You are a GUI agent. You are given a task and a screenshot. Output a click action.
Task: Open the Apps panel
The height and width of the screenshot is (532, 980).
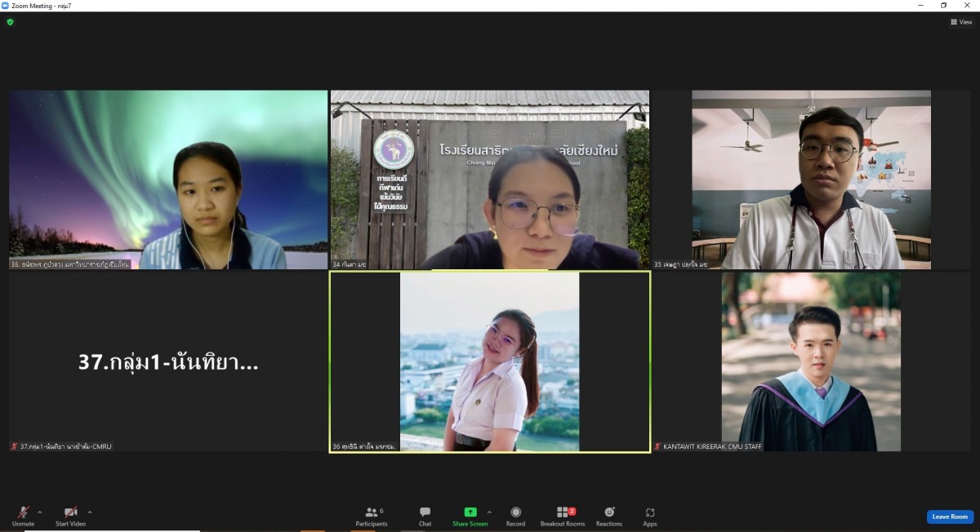click(x=649, y=515)
